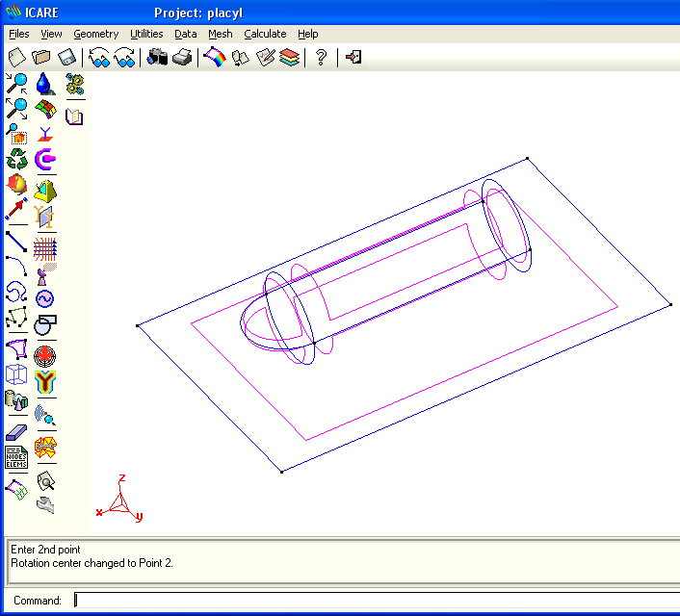Click inside the Command input field
Screen dimensions: 680x616
[377, 601]
